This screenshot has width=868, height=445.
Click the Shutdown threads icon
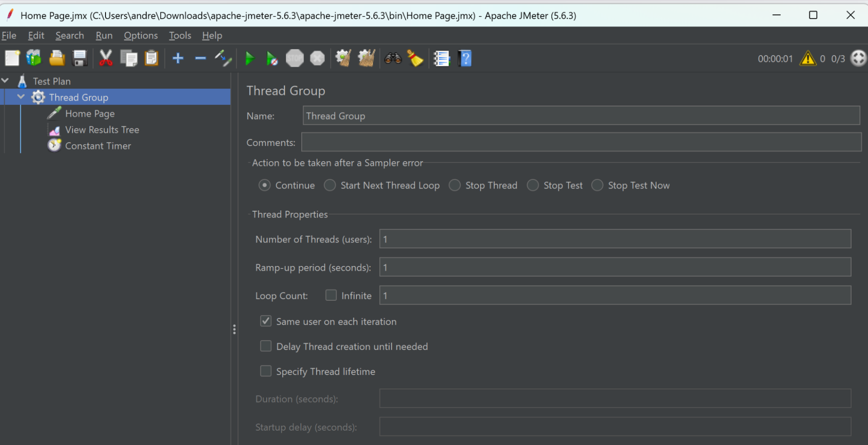click(x=317, y=58)
